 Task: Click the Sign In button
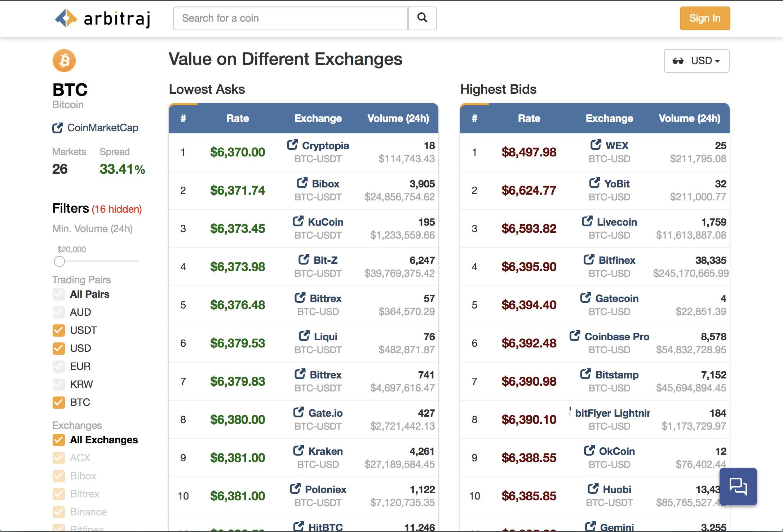coord(704,18)
